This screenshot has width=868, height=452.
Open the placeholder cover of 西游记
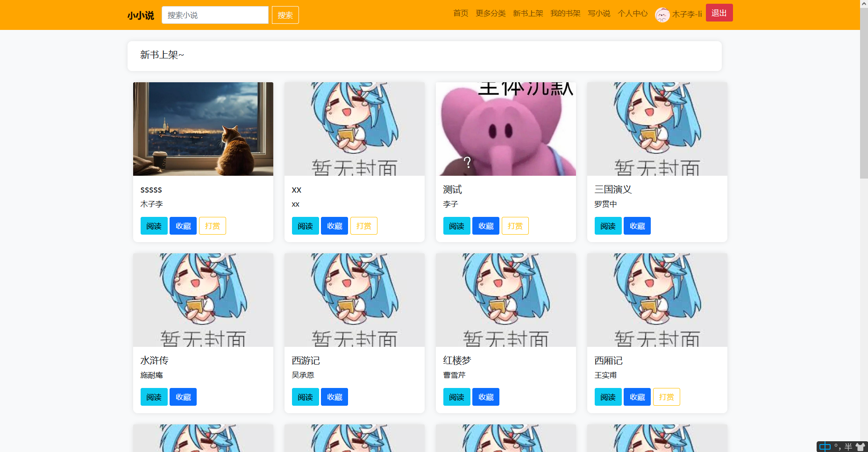355,300
